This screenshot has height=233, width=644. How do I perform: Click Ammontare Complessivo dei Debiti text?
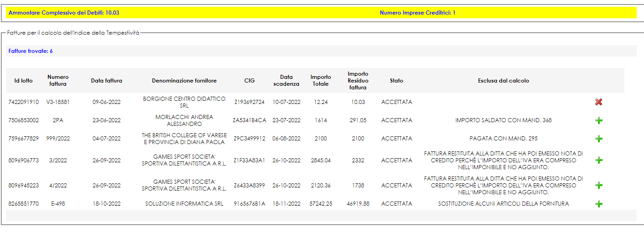click(64, 13)
